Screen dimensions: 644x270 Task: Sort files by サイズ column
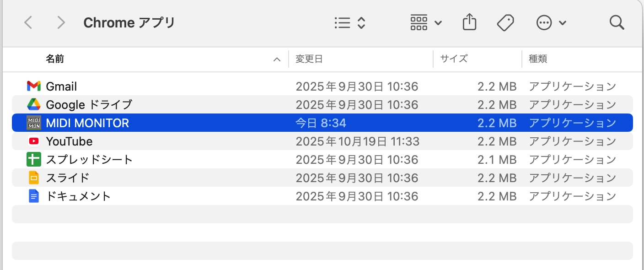[454, 59]
